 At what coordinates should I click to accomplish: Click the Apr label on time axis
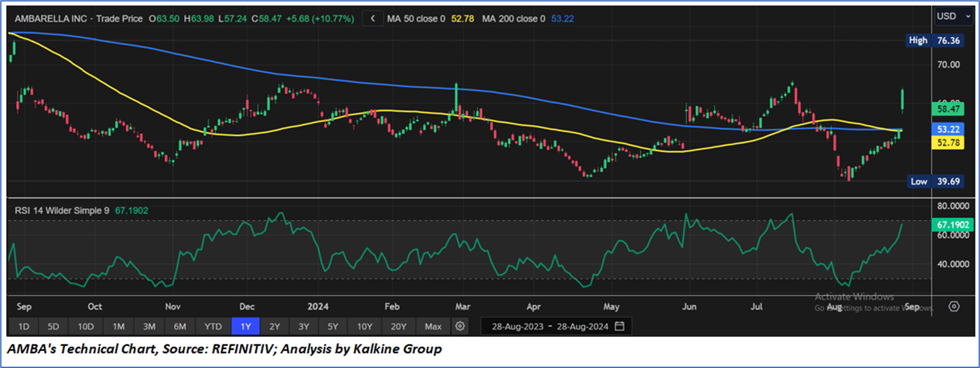[534, 307]
